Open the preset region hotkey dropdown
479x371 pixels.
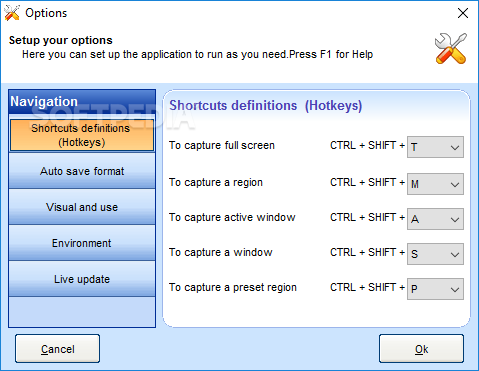click(435, 289)
